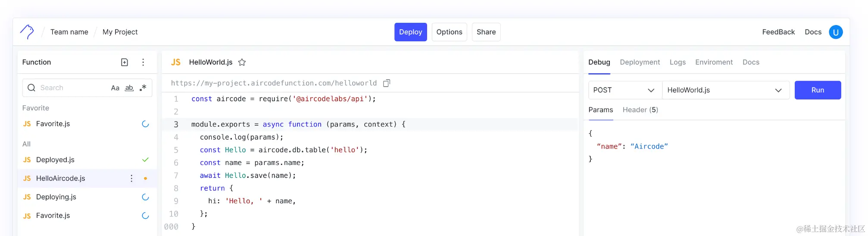Open the POST method dropdown
Screen dimensions: 868x236
pos(625,90)
